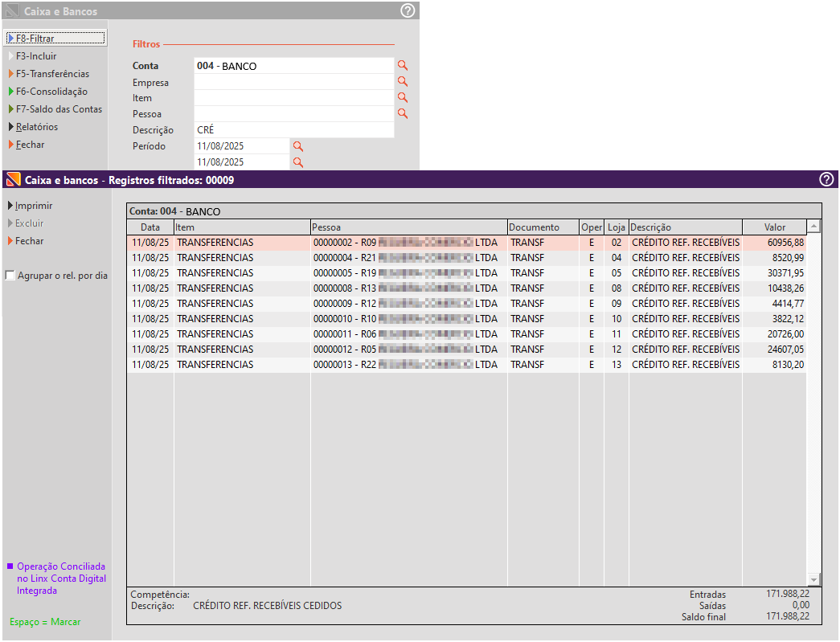840x642 pixels.
Task: Click scroll down arrow of records grid
Action: [x=813, y=579]
